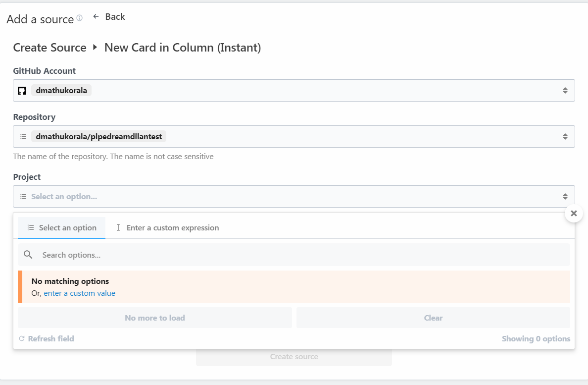Image resolution: width=588 pixels, height=385 pixels.
Task: Click the dmathukorala/pipedreamdilantest repository chip
Action: (x=98, y=137)
